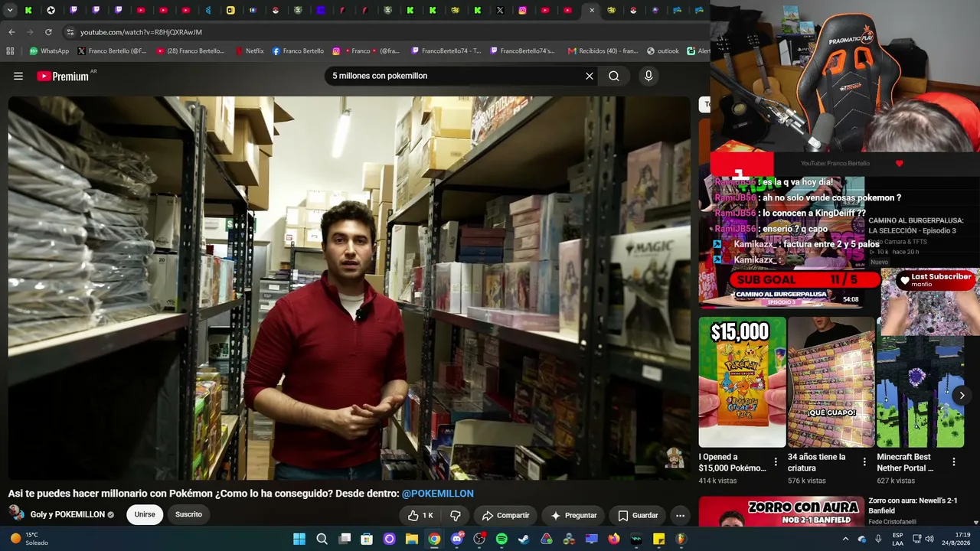The height and width of the screenshot is (551, 980).
Task: Share the video via Compartir
Action: [505, 515]
